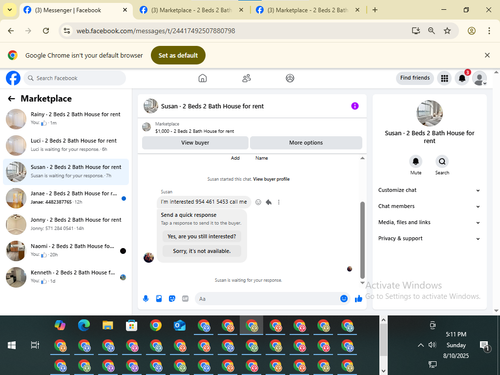Expand Chat members section
500x375 pixels.
[x=429, y=206]
